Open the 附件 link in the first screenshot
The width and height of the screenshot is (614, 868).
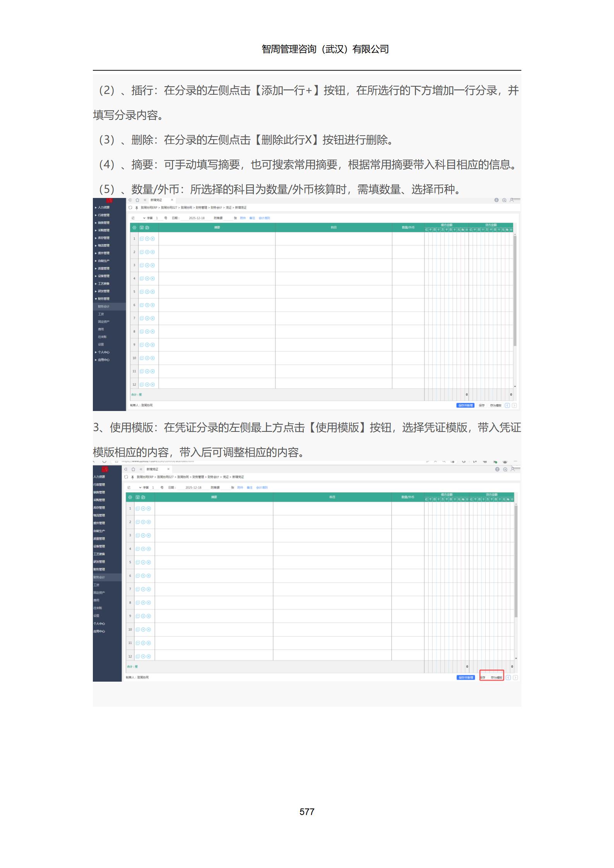[243, 218]
